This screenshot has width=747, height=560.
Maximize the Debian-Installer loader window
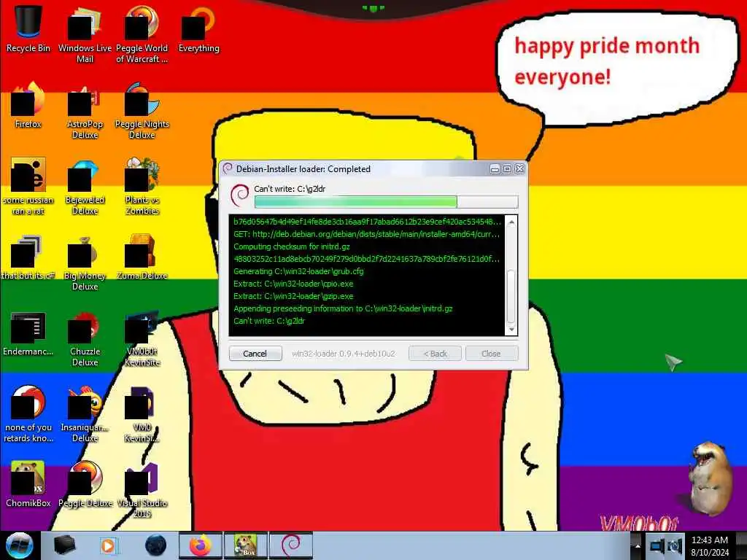point(508,169)
